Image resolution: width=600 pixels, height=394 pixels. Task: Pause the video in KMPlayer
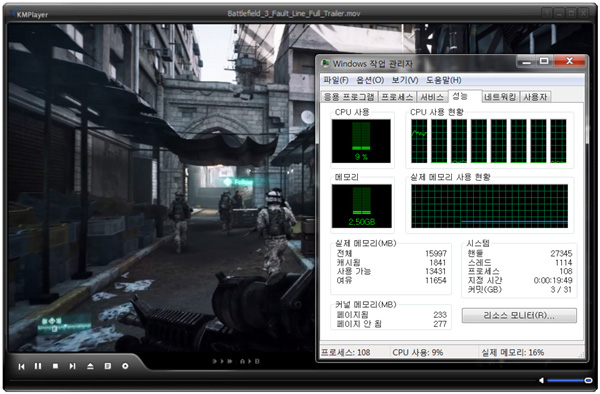(x=38, y=366)
